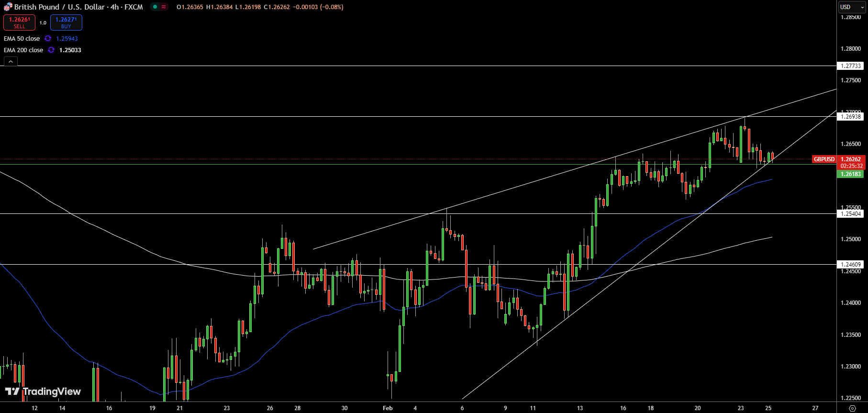Click the 27 date label on time axis
Viewport: 868px width, 413px height.
[815, 408]
